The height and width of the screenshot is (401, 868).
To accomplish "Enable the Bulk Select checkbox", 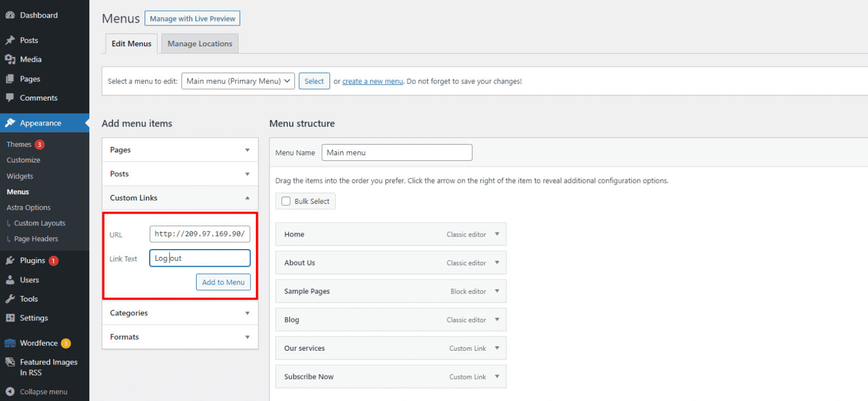I will click(285, 201).
